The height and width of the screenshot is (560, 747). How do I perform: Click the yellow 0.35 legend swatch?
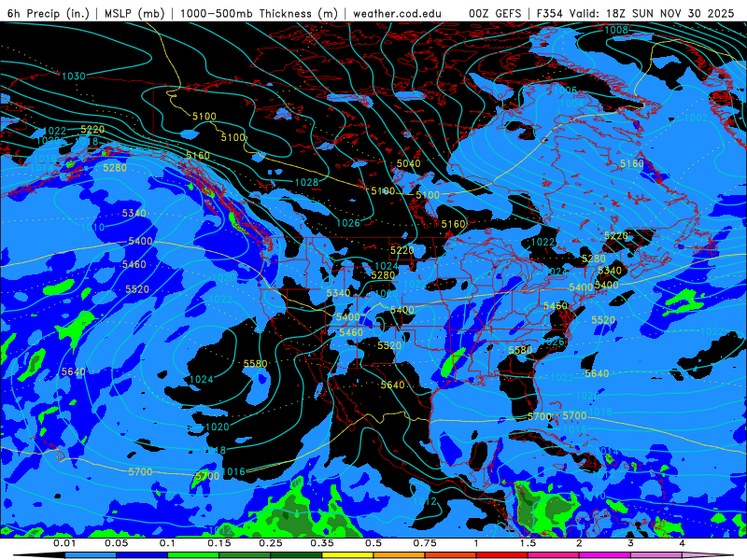347,555
